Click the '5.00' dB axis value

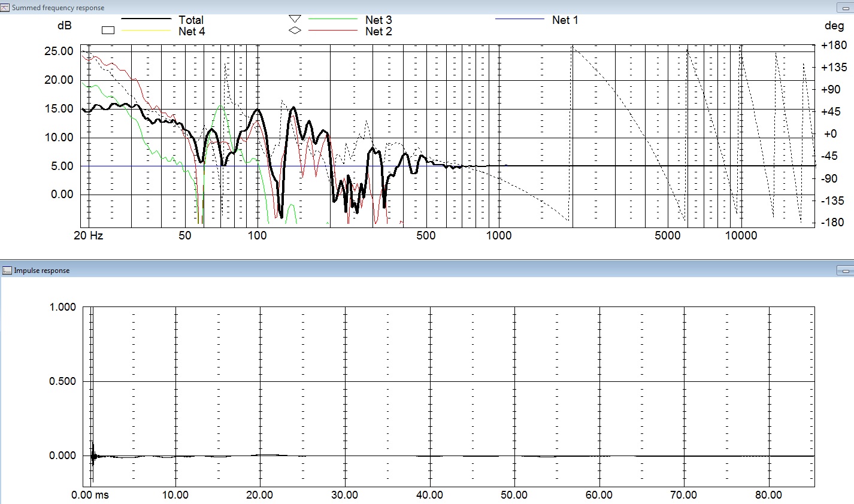coord(62,166)
